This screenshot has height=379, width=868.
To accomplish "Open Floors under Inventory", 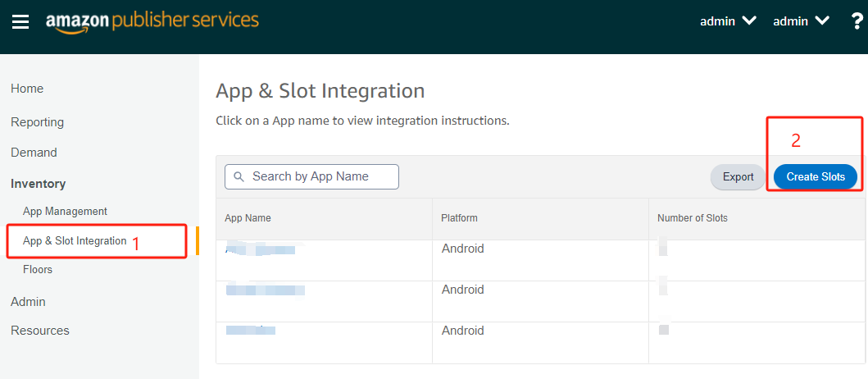I will click(38, 269).
